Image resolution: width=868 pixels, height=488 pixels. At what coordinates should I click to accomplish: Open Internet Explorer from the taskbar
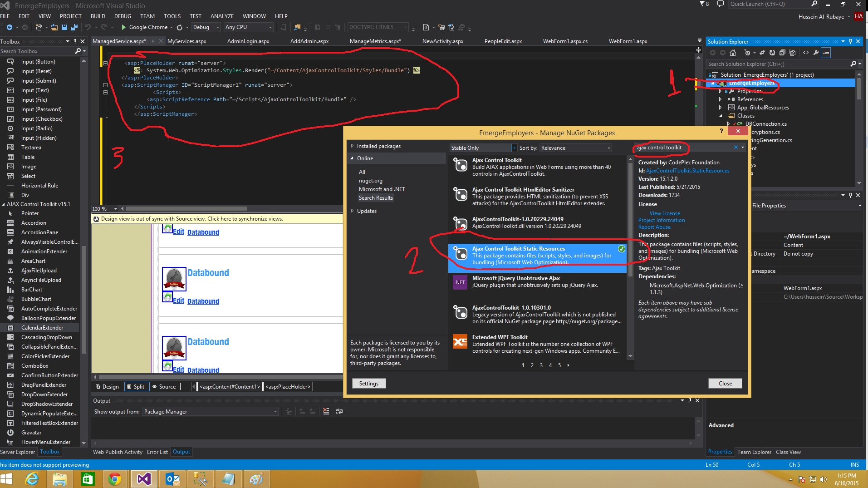32,479
